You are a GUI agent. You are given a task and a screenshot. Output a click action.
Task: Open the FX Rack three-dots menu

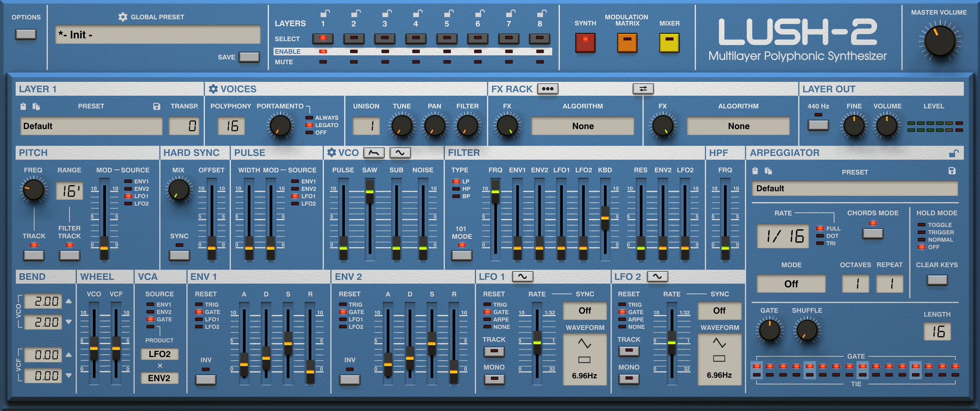tap(548, 88)
